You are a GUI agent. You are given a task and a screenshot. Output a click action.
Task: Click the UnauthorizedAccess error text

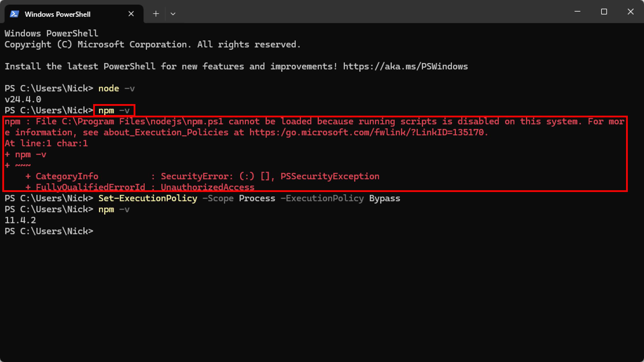coord(207,187)
